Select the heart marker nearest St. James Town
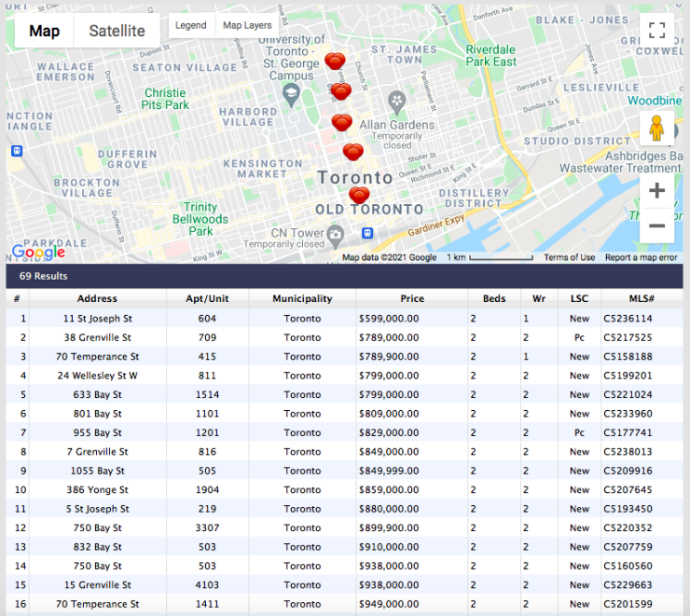 point(335,61)
